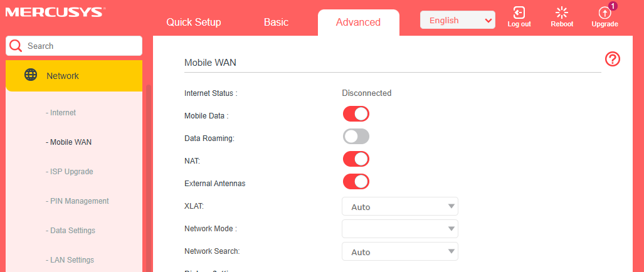Go to the ISP Upgrade page
Image resolution: width=644 pixels, height=272 pixels.
pos(70,172)
